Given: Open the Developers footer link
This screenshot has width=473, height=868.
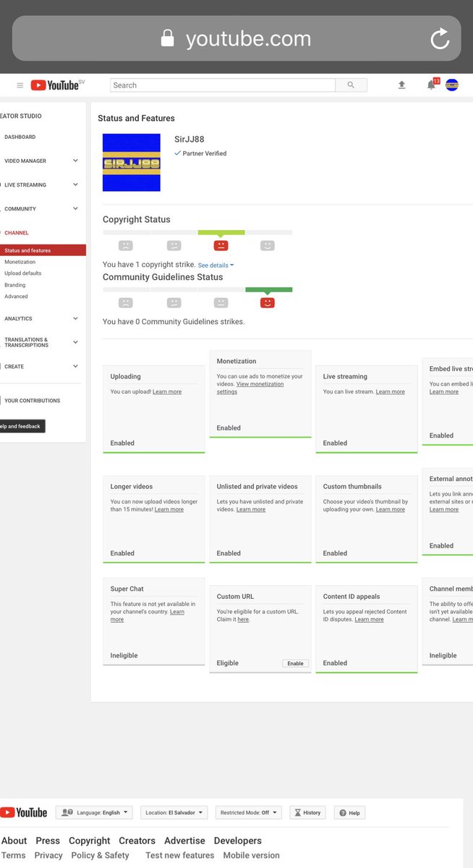Looking at the screenshot, I should tap(238, 841).
